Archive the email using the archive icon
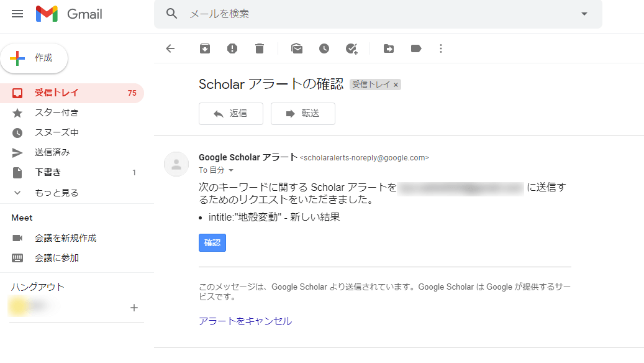Screen dimensions: 644x363 205,48
